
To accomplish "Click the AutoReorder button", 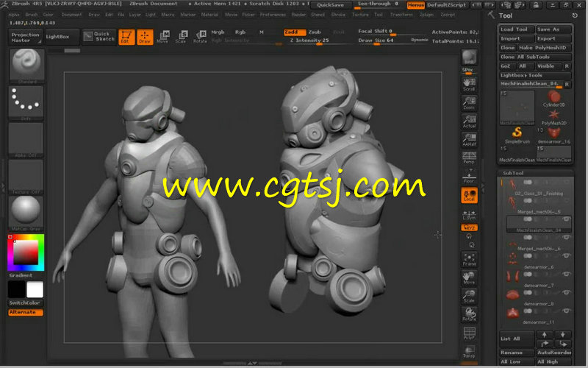I will tap(554, 353).
